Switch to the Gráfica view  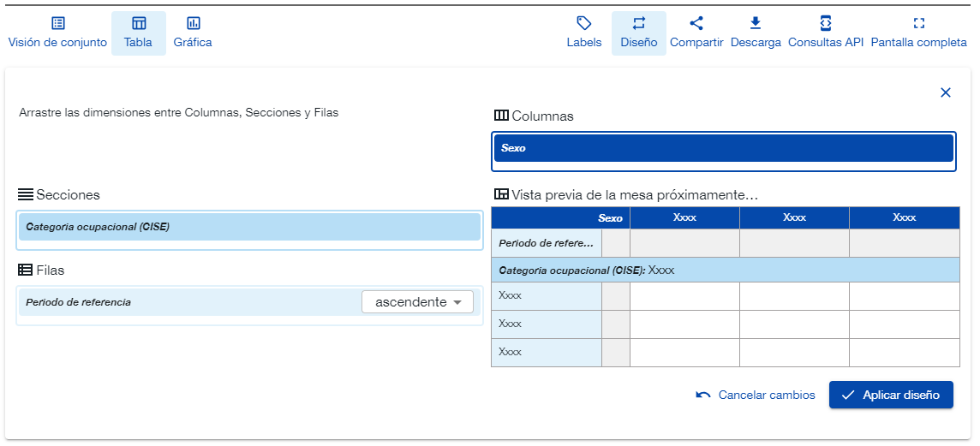click(x=193, y=33)
